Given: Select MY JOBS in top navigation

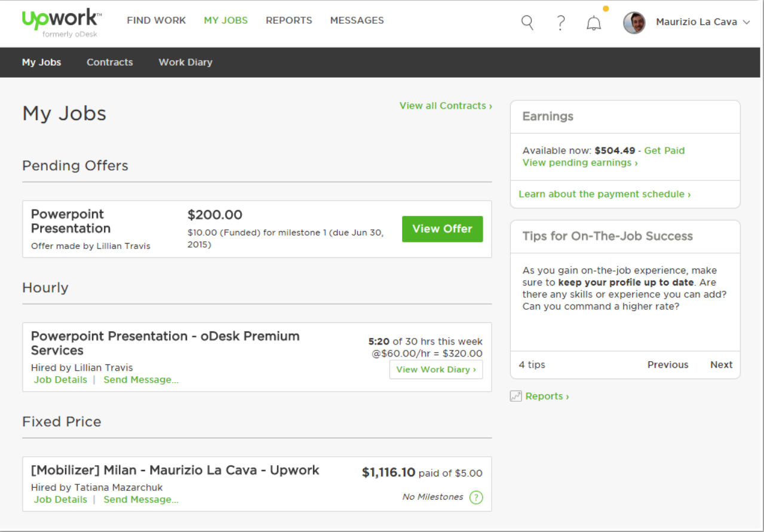Looking at the screenshot, I should point(226,20).
